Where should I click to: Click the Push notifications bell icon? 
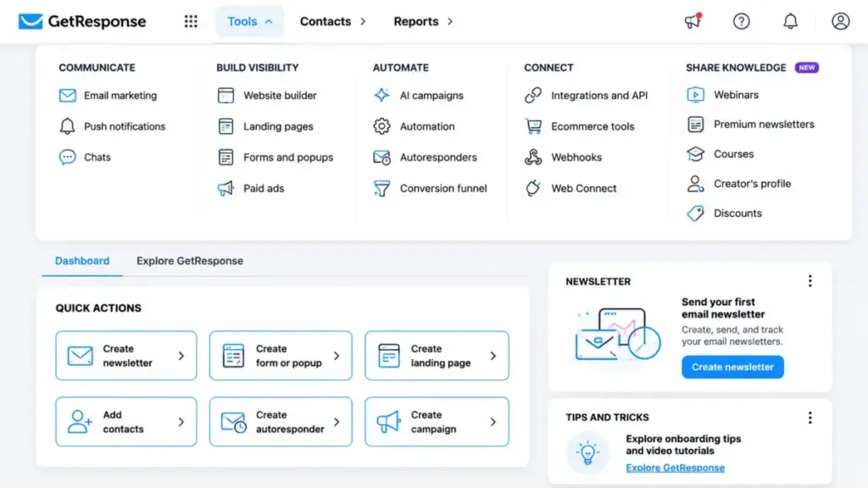coord(68,126)
